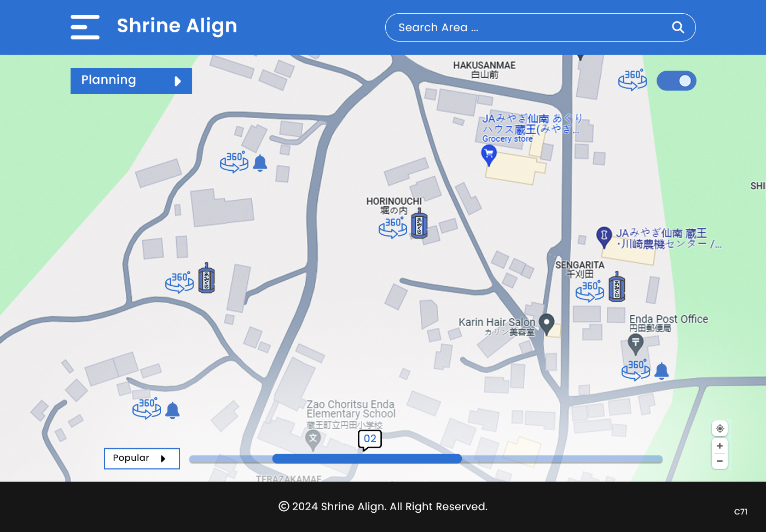Viewport: 766px width, 532px height.
Task: Click the bell icon in the lower-left map area
Action: (x=172, y=410)
